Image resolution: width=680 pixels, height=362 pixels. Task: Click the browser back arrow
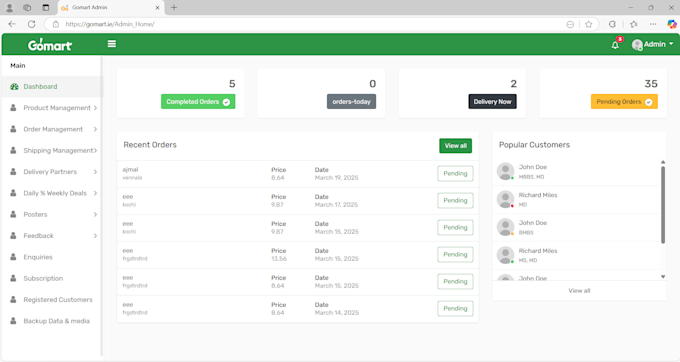tap(12, 24)
